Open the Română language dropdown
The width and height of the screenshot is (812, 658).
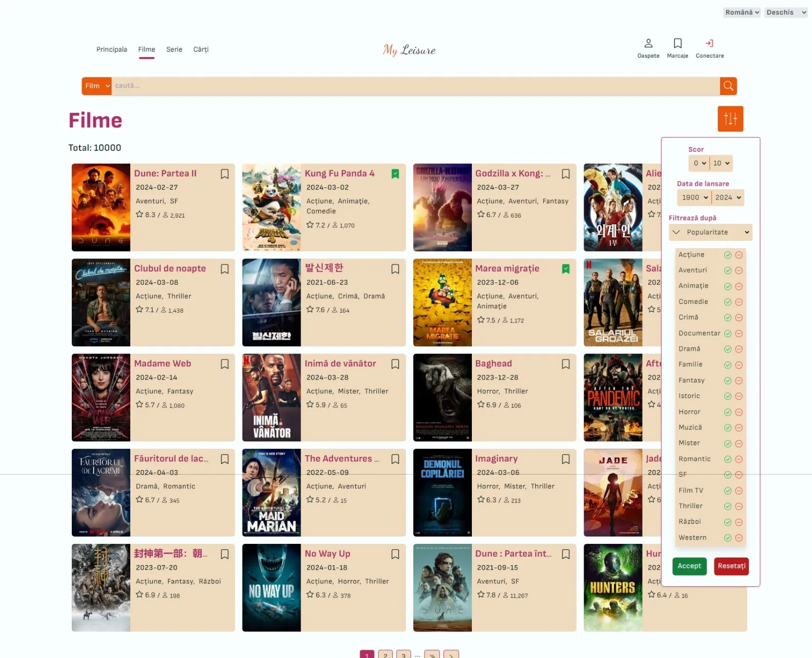click(742, 12)
